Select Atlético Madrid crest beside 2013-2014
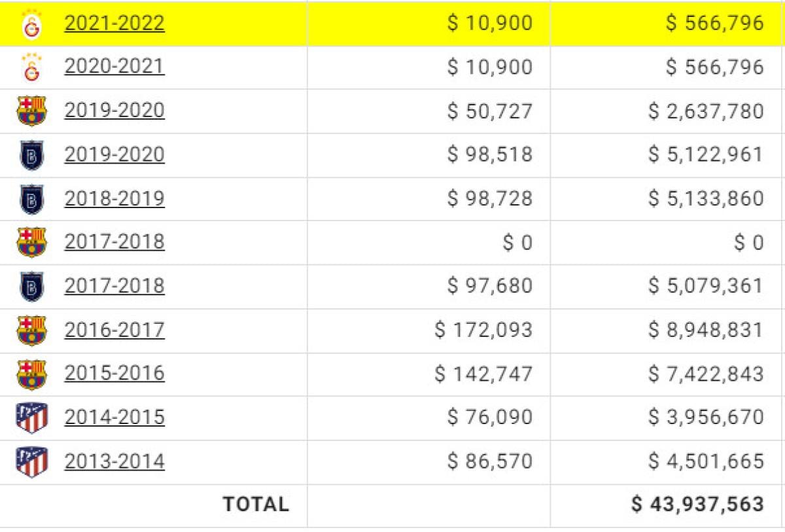 31,462
